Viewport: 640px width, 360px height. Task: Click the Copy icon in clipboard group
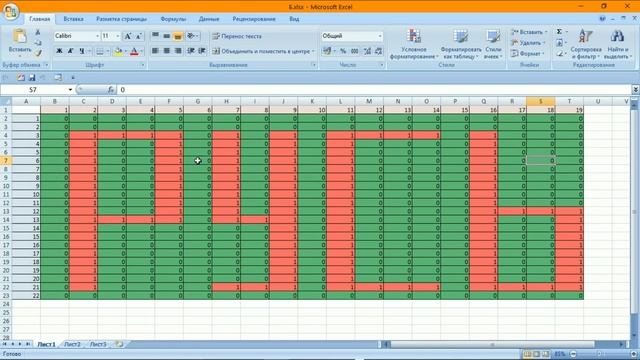(x=38, y=42)
